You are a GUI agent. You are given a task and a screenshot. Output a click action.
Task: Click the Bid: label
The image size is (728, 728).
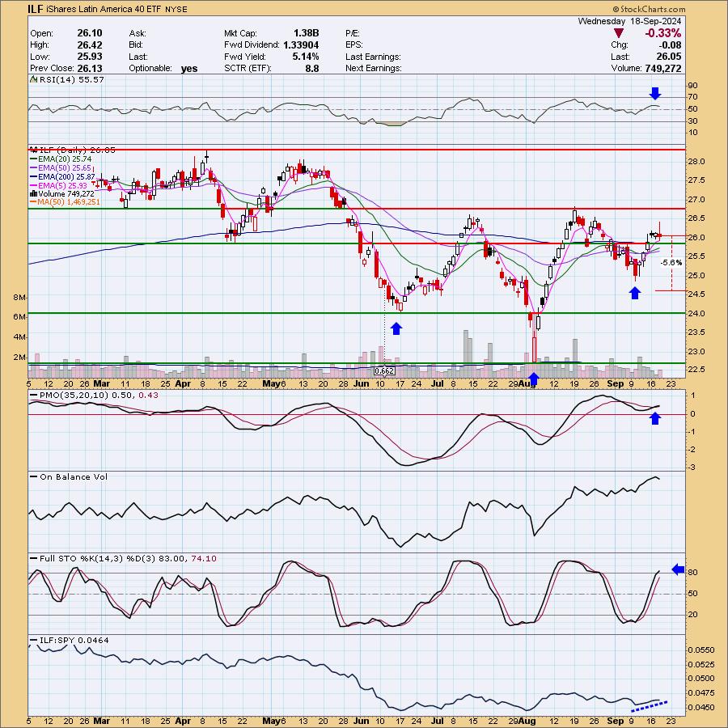[136, 45]
